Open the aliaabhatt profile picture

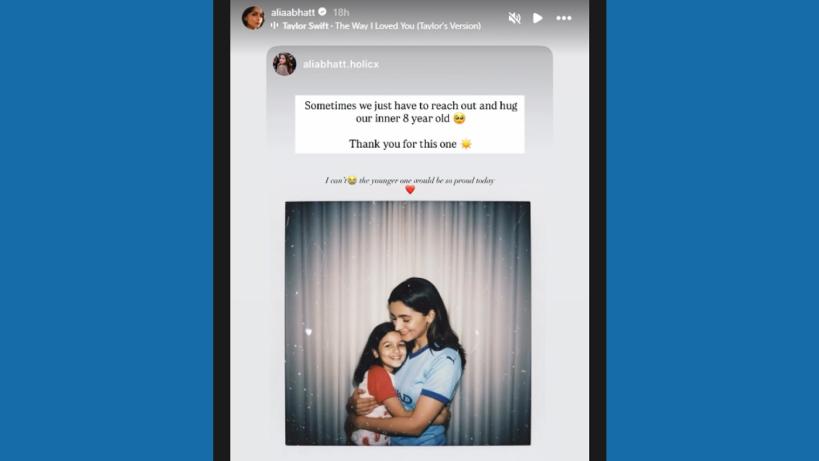253,17
